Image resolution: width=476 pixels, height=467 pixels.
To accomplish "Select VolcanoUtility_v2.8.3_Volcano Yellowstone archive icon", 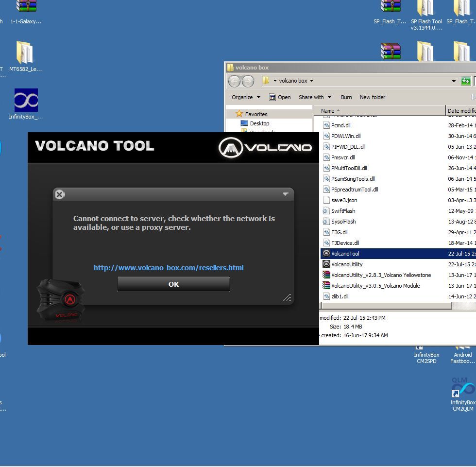I will pyautogui.click(x=326, y=275).
